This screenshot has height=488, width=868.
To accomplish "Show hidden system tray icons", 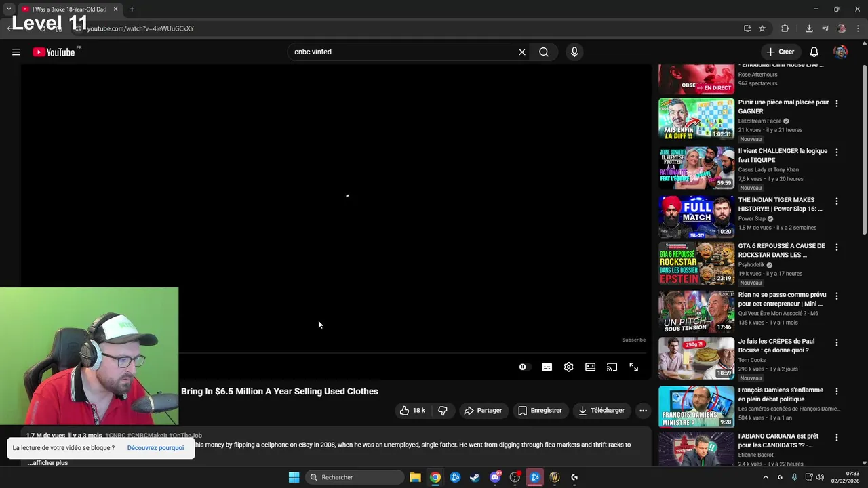I will (x=766, y=477).
